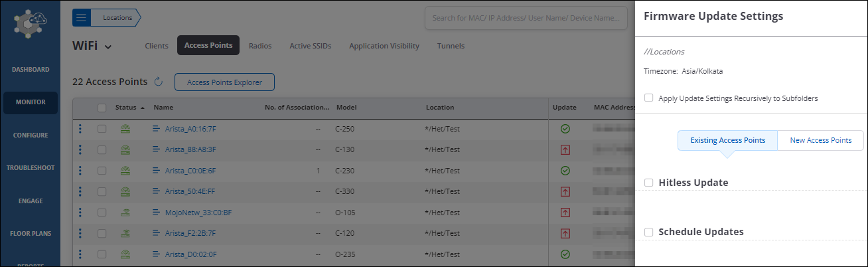The width and height of the screenshot is (868, 267).
Task: Open three-dot menu for Arista_D0:02:0F row
Action: click(x=80, y=254)
